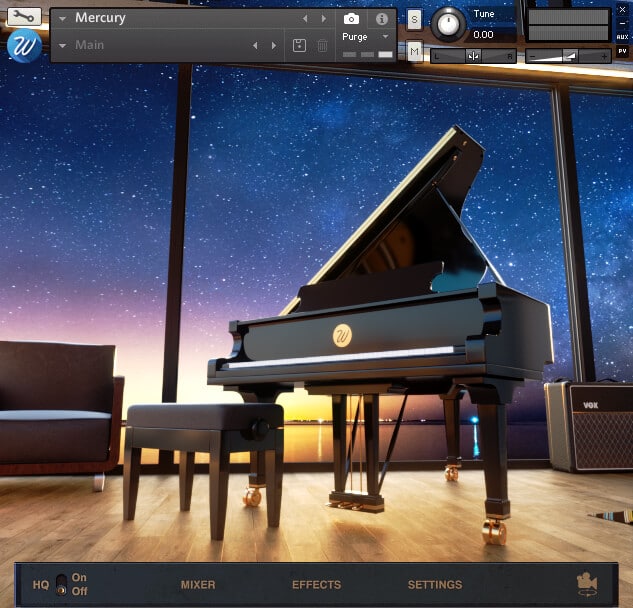Toggle the Mute M button
Image resolution: width=633 pixels, height=608 pixels.
pyautogui.click(x=415, y=51)
